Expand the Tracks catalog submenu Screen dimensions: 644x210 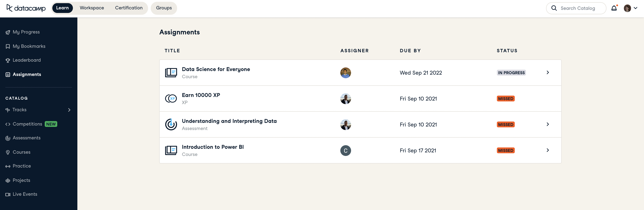pos(69,110)
